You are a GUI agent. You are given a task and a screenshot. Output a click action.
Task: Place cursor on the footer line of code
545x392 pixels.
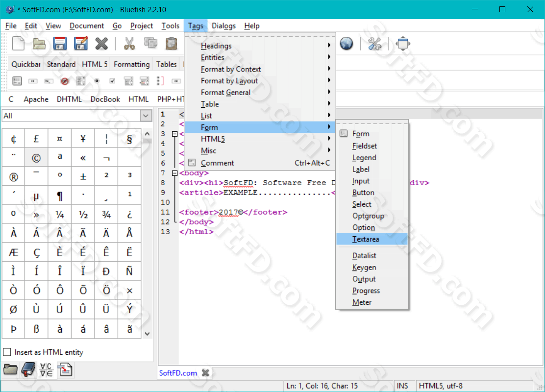[x=233, y=212]
